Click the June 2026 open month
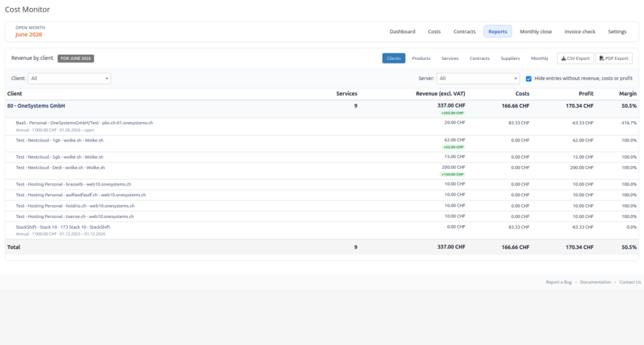 (29, 35)
